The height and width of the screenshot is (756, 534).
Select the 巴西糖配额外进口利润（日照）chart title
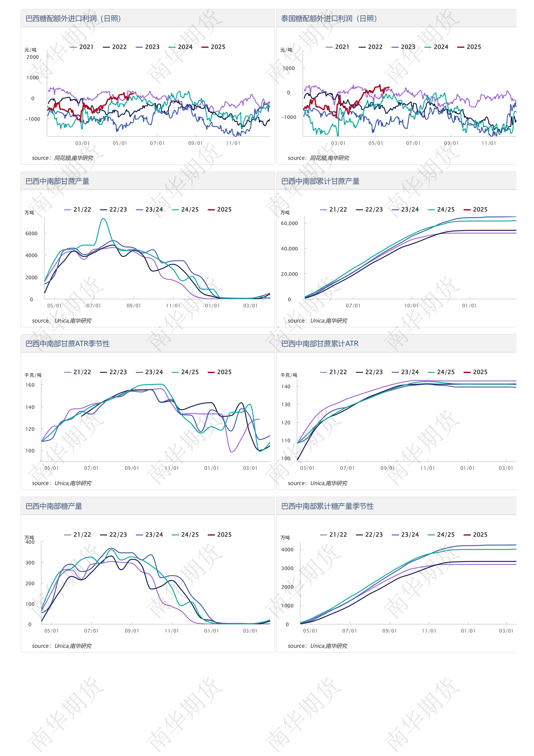(x=73, y=18)
